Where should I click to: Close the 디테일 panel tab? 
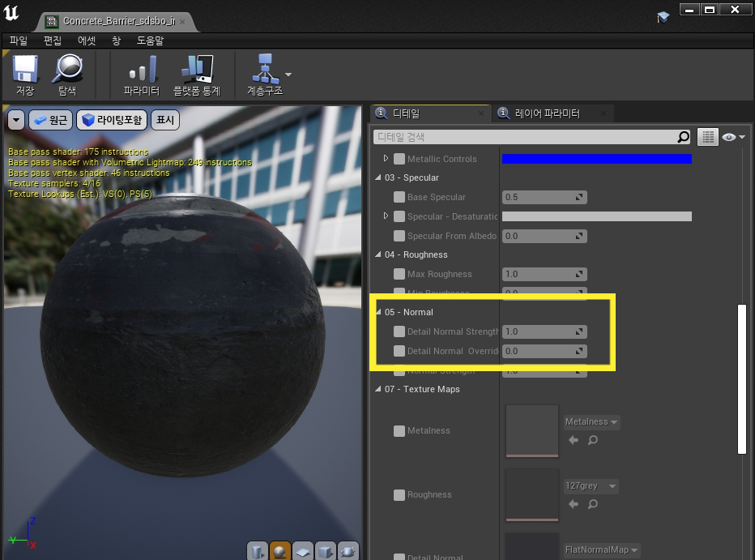(481, 113)
